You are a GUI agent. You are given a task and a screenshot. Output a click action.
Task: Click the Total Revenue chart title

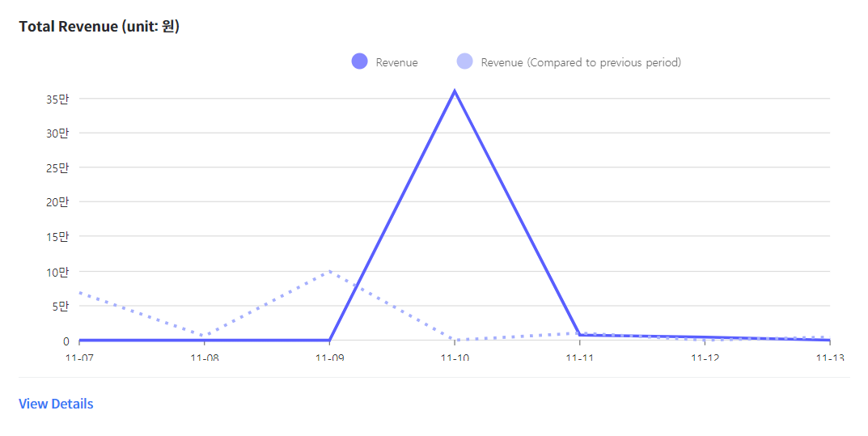point(99,27)
